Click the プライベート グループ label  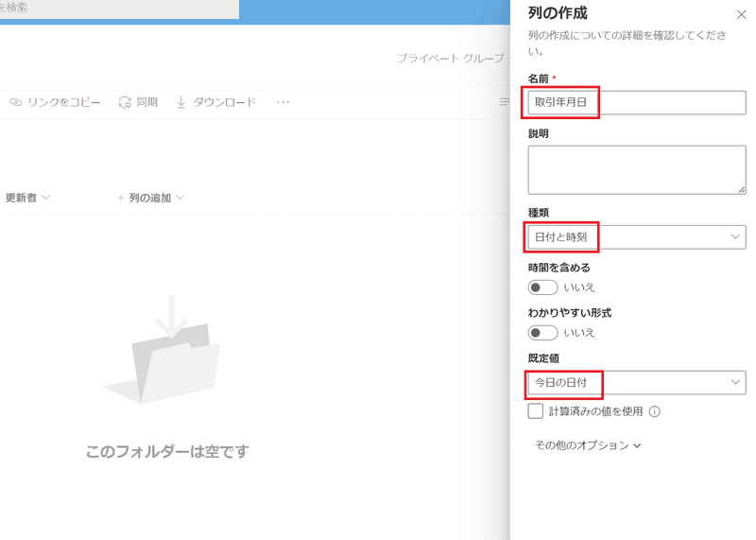[450, 59]
